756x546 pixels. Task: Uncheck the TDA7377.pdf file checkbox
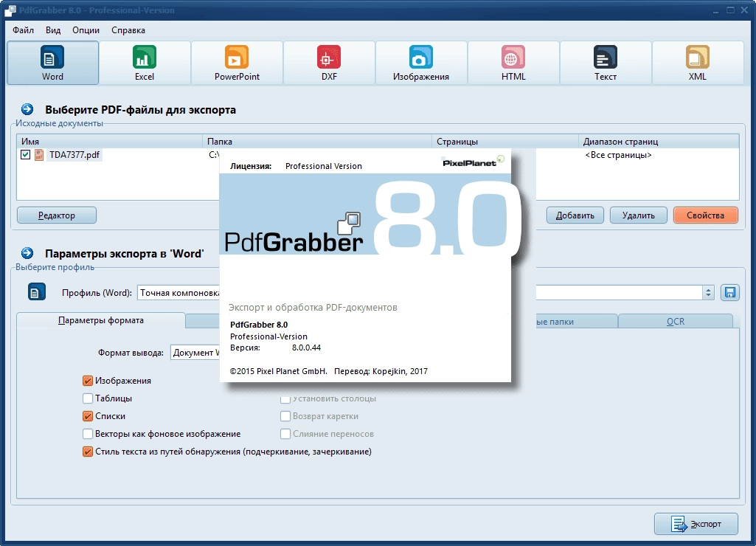[26, 155]
